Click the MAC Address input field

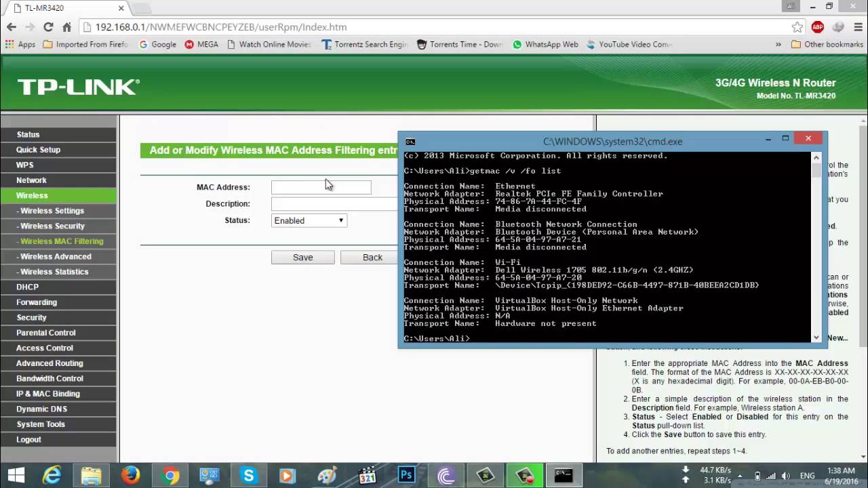coord(321,187)
